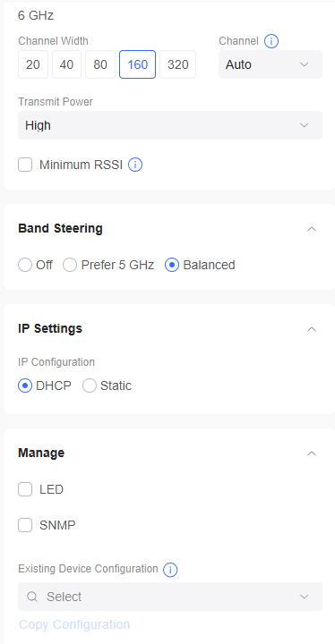335x644 pixels.
Task: Collapse the IP Settings section
Action: click(312, 329)
